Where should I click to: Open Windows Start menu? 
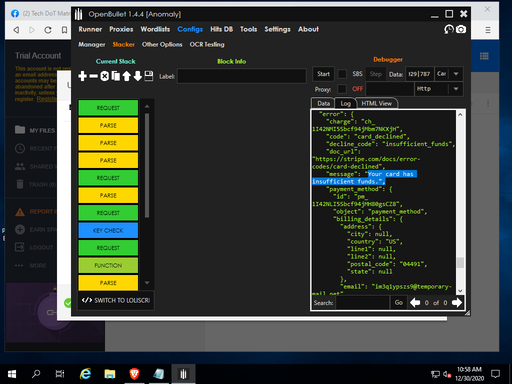click(x=12, y=374)
